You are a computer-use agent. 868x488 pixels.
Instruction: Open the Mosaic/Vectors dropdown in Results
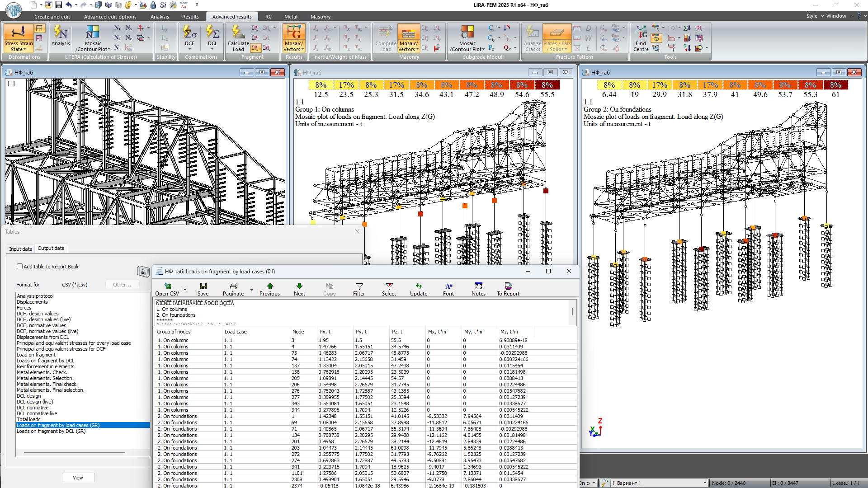coord(302,49)
